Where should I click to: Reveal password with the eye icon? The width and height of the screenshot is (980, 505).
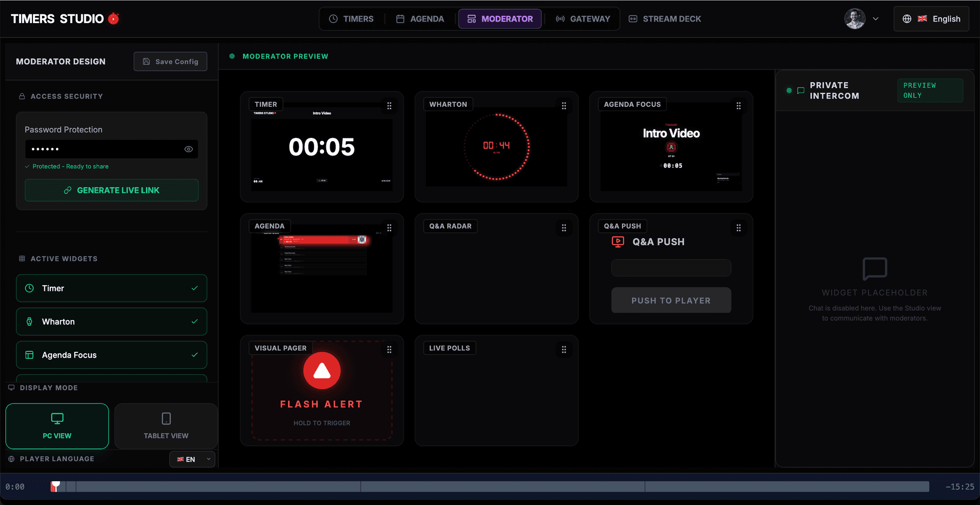(x=189, y=149)
